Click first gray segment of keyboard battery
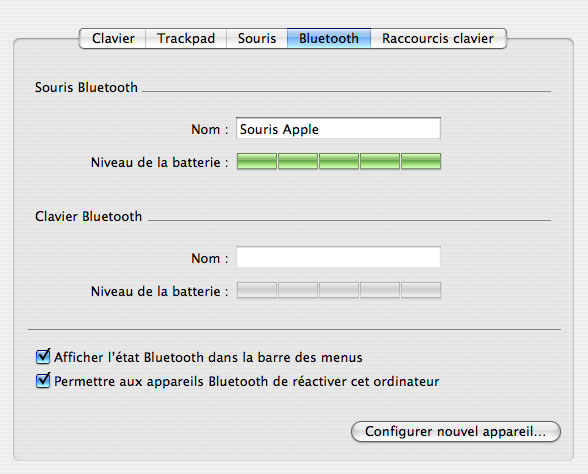The width and height of the screenshot is (588, 474). click(257, 290)
